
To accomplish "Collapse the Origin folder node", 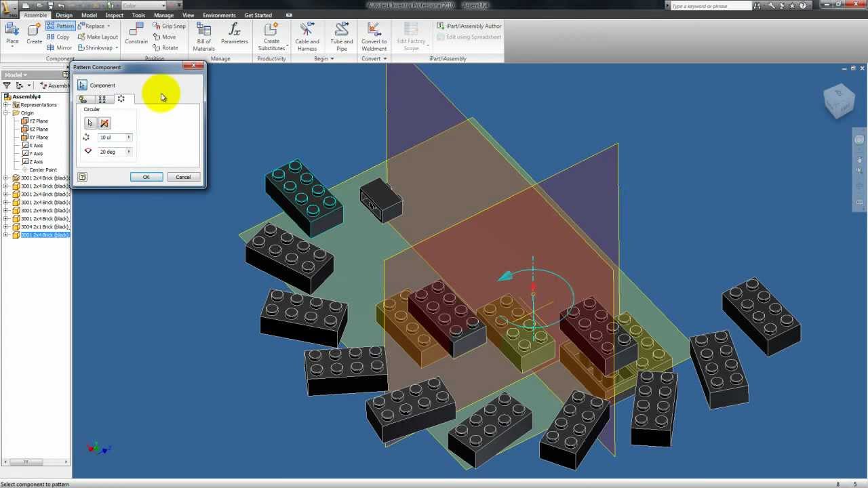I will (x=6, y=113).
